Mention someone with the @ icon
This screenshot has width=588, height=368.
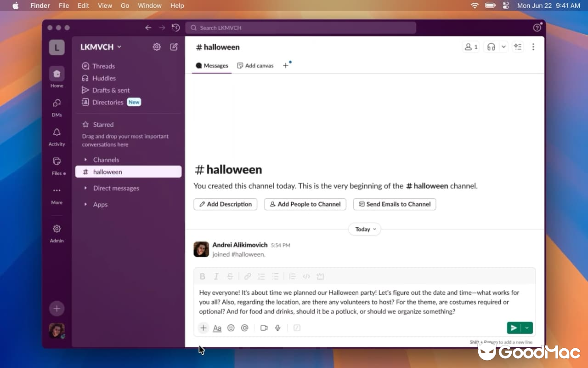(x=245, y=328)
